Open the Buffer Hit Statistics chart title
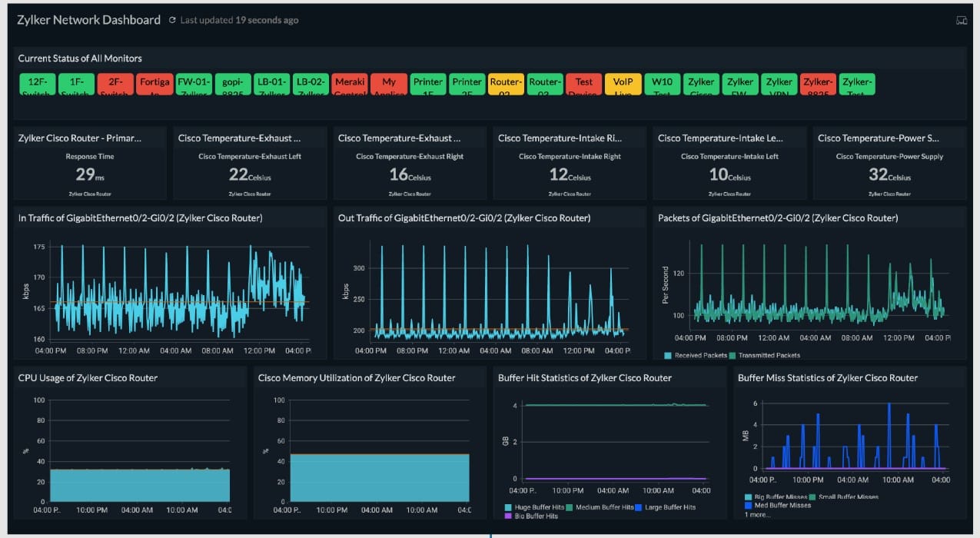Screen dimensions: 980x538 [585, 378]
